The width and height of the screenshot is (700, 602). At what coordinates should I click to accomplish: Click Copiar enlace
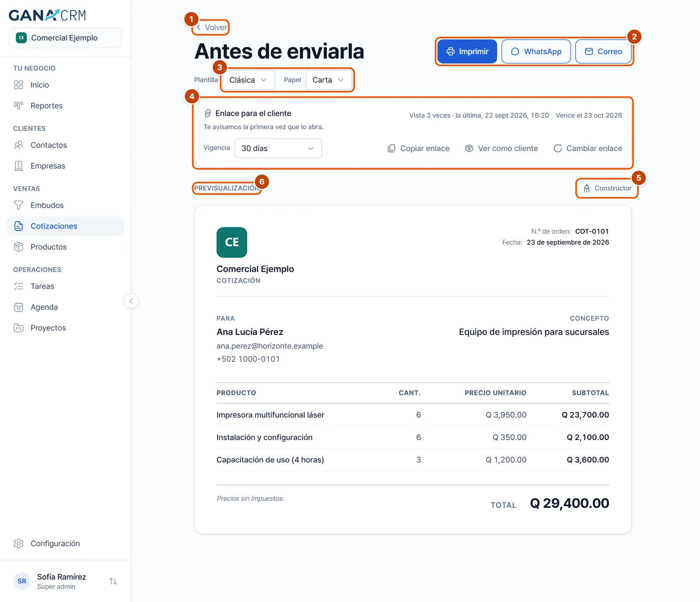419,148
